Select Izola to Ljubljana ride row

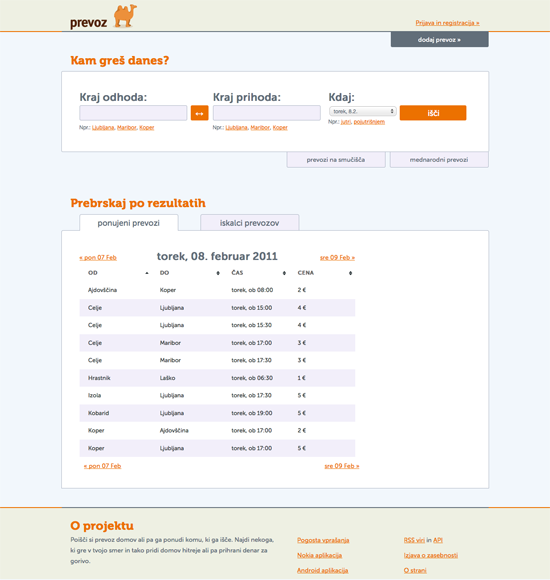click(x=217, y=395)
